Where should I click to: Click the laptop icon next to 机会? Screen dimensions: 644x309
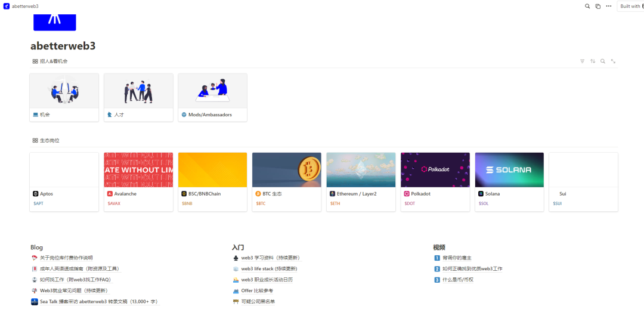point(35,115)
